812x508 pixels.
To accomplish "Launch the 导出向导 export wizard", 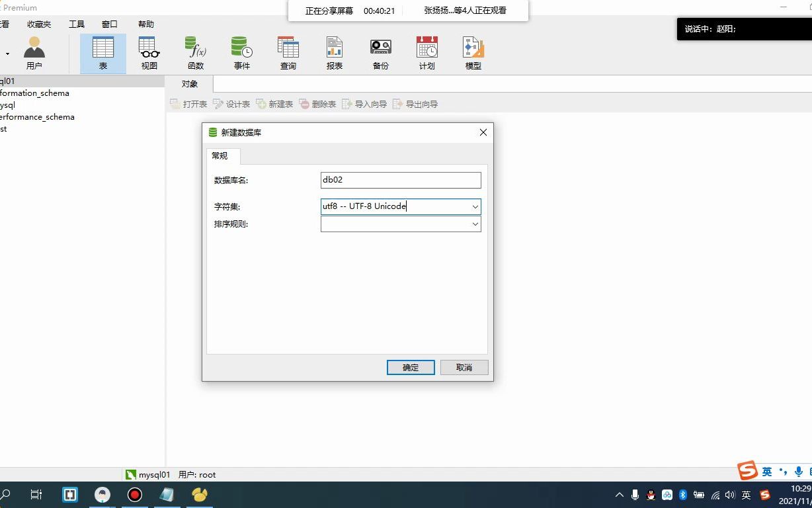I will click(415, 104).
